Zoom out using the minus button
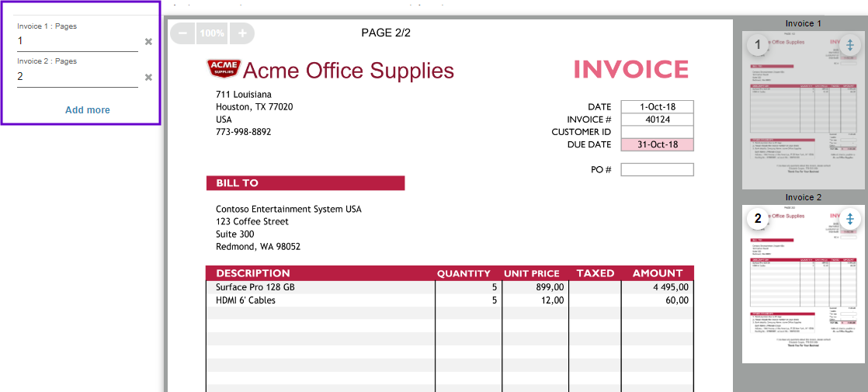The height and width of the screenshot is (392, 868). coord(182,33)
